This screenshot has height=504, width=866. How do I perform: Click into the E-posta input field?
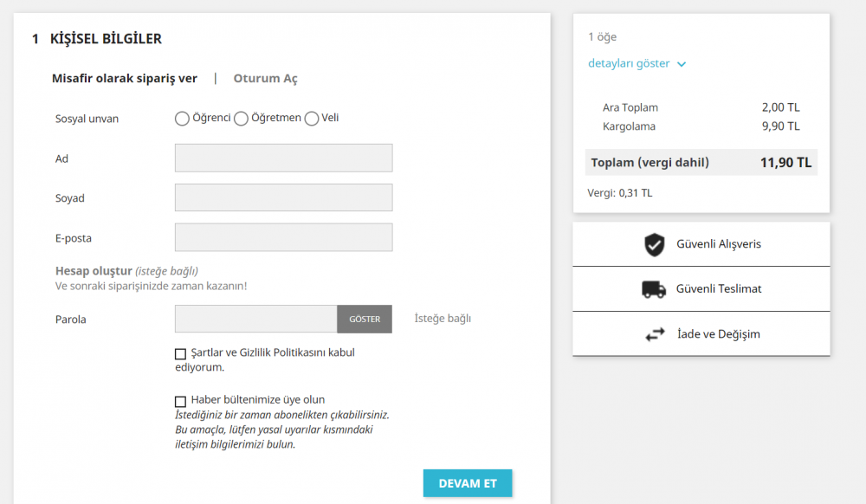[x=284, y=237]
